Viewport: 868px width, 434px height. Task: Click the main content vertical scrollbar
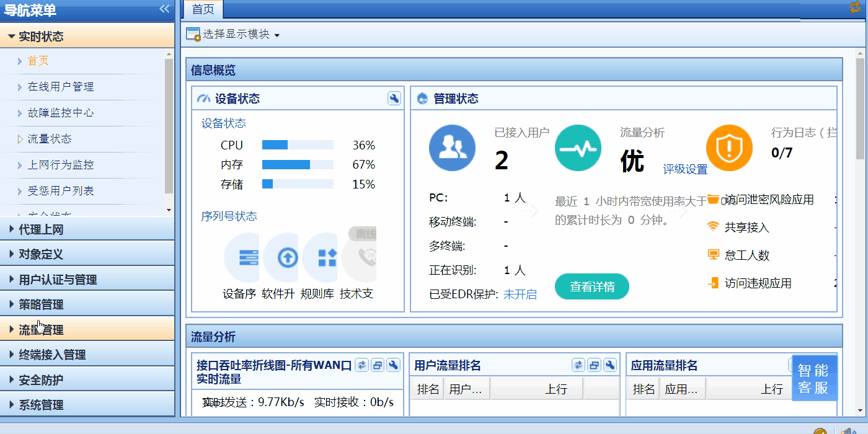click(860, 110)
